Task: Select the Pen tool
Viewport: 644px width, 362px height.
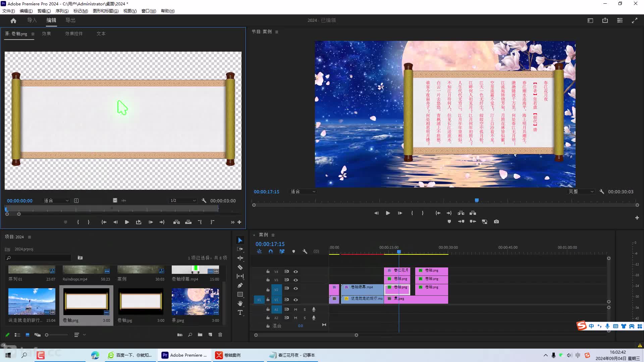Action: pyautogui.click(x=240, y=285)
